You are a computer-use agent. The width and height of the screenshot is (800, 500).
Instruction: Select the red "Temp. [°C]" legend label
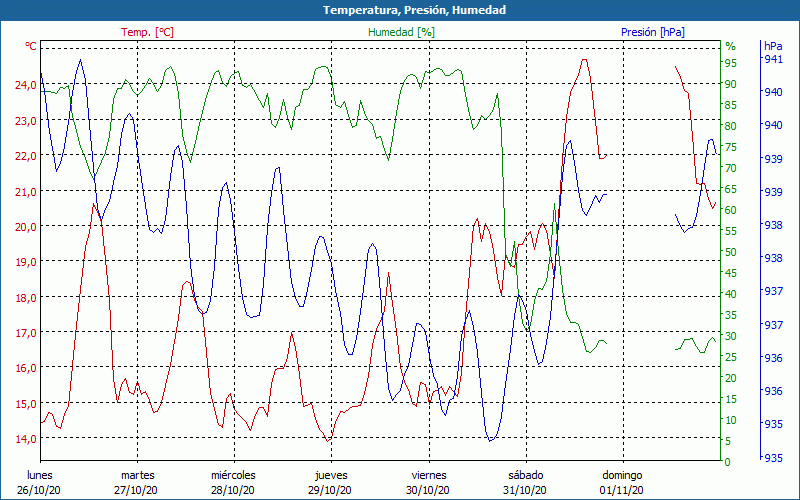click(147, 32)
